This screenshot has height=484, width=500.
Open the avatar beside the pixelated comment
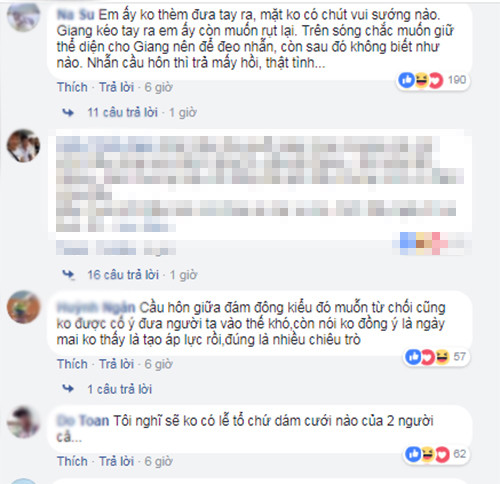23,146
